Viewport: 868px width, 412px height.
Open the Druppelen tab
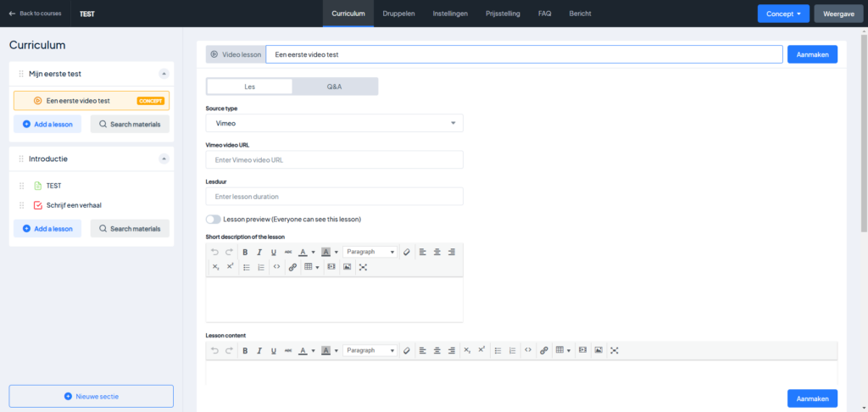(398, 14)
